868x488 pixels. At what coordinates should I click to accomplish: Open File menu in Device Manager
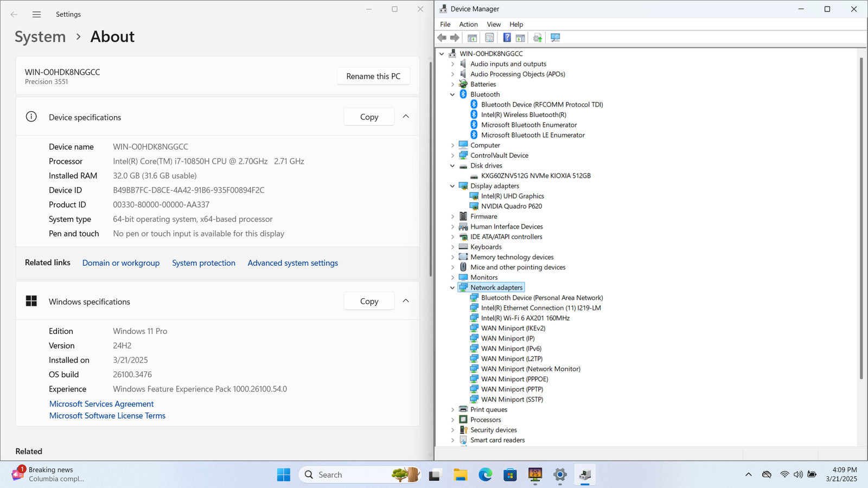(445, 24)
